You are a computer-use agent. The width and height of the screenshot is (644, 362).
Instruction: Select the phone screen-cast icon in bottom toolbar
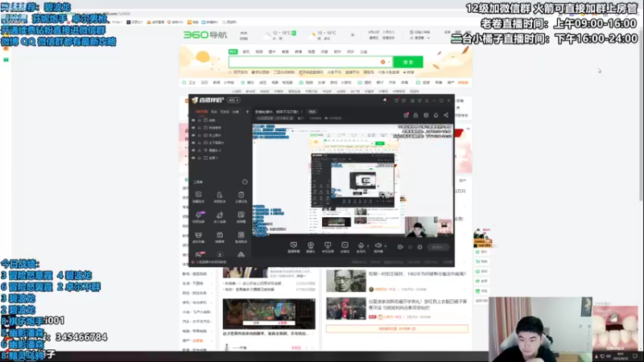tap(328, 247)
